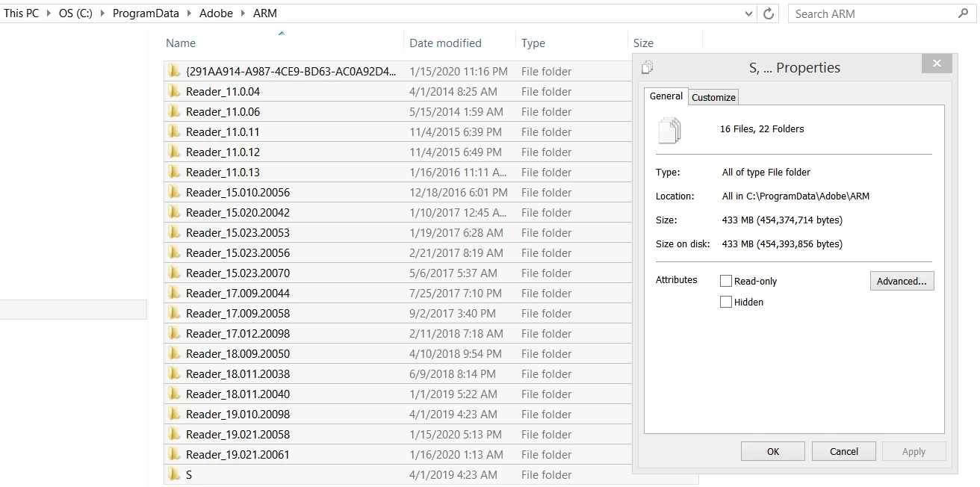Image resolution: width=980 pixels, height=487 pixels.
Task: Click date cell 1/16/2020 1:13 AM
Action: [456, 454]
